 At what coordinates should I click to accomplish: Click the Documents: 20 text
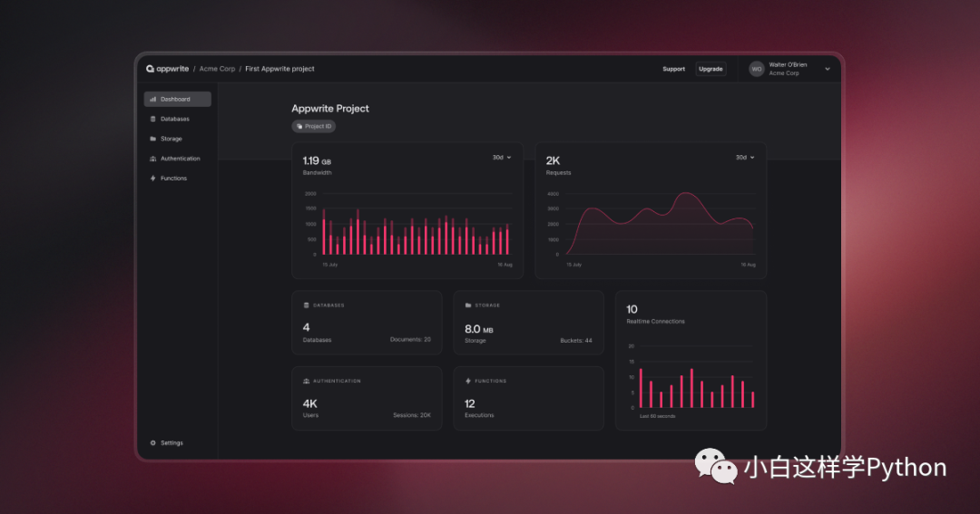[410, 339]
